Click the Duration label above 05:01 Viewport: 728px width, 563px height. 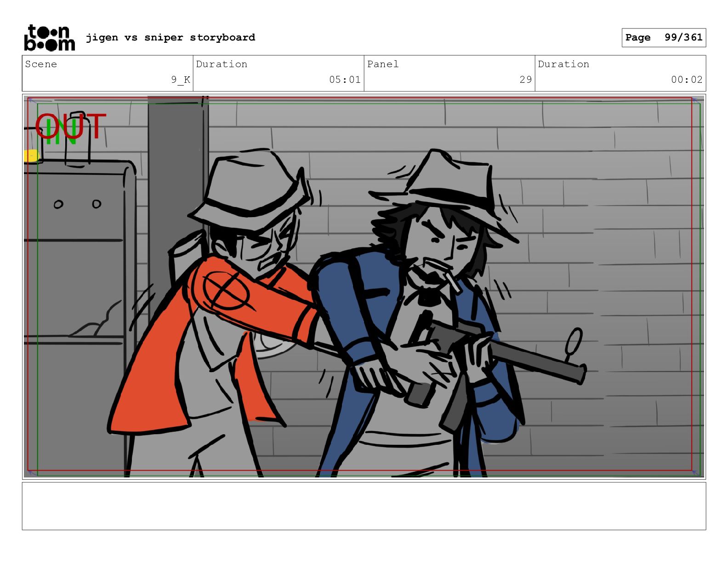click(x=222, y=64)
